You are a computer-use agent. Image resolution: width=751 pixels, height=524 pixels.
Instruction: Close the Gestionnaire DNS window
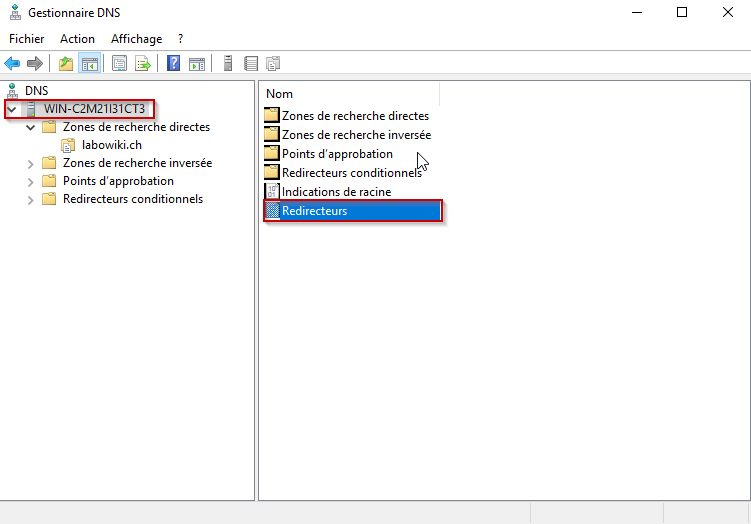pos(728,12)
